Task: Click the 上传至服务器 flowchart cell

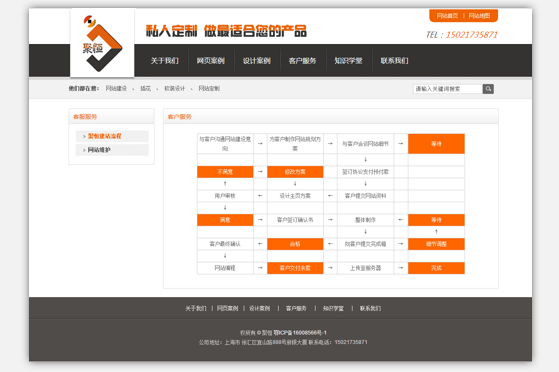Action: click(365, 268)
